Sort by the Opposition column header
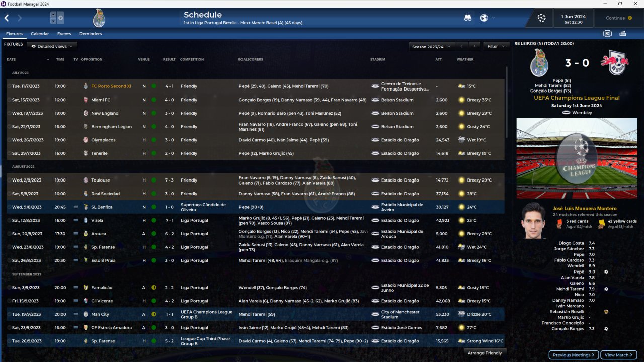 [x=92, y=59]
